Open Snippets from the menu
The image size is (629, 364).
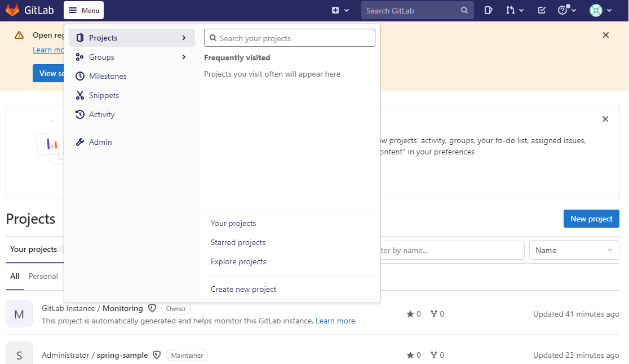[x=131, y=95]
